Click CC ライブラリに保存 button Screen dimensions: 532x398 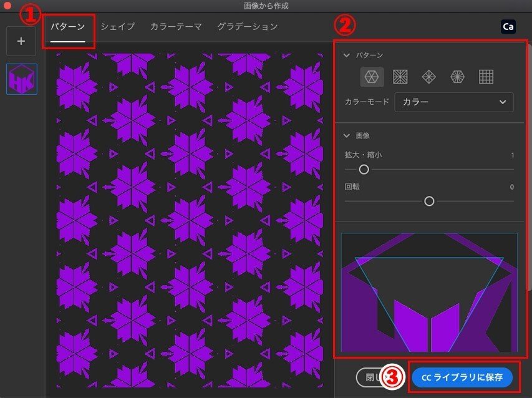(462, 377)
